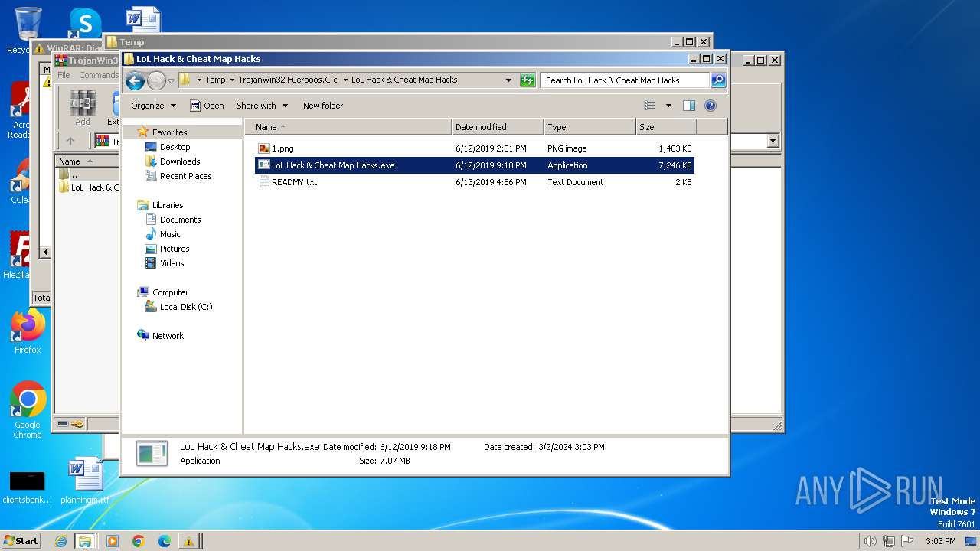Click the Explorer help icon
Image resolution: width=980 pixels, height=551 pixels.
pyautogui.click(x=710, y=106)
